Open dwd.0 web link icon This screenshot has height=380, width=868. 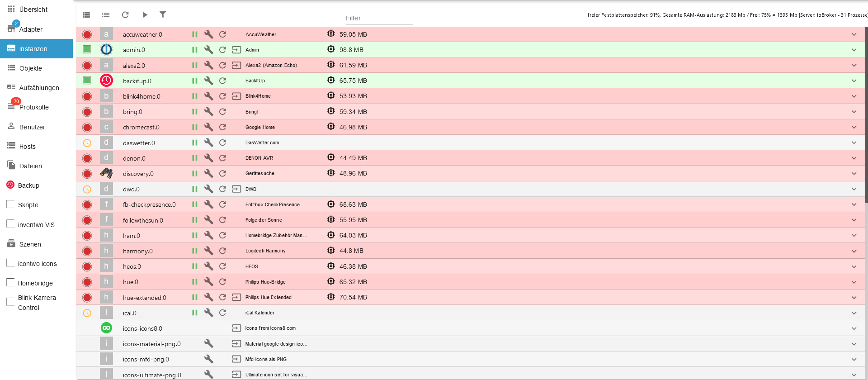[x=236, y=189]
